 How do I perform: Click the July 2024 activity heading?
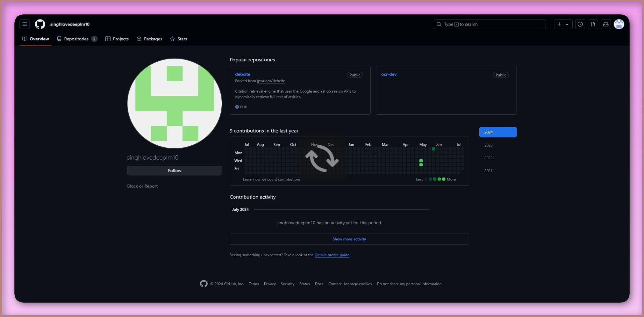point(240,209)
